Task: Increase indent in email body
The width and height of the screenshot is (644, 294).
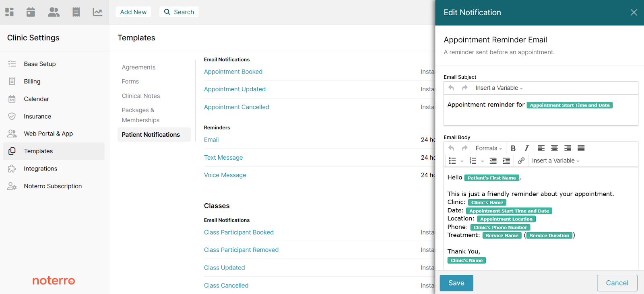Action: click(506, 161)
